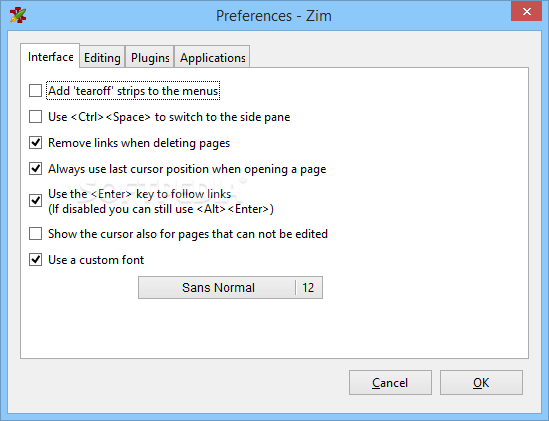The width and height of the screenshot is (549, 421).
Task: Click the Zim application icon in title bar
Action: pos(18,15)
